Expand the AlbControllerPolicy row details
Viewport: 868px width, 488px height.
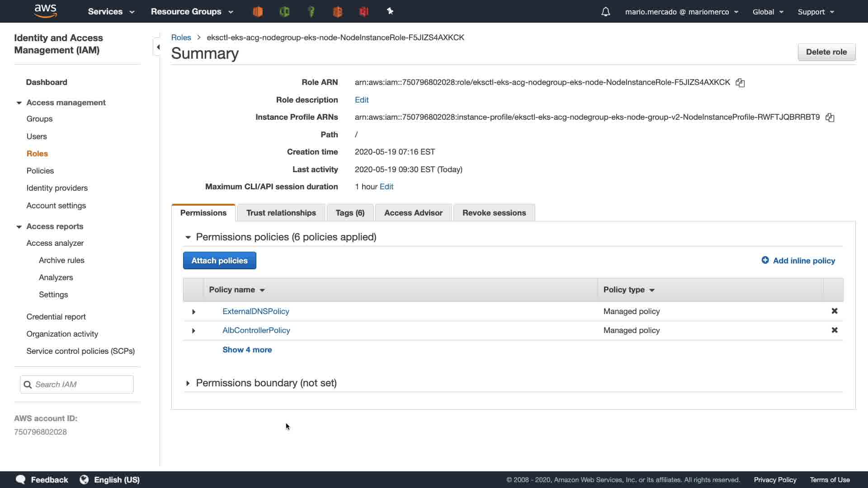click(193, 331)
